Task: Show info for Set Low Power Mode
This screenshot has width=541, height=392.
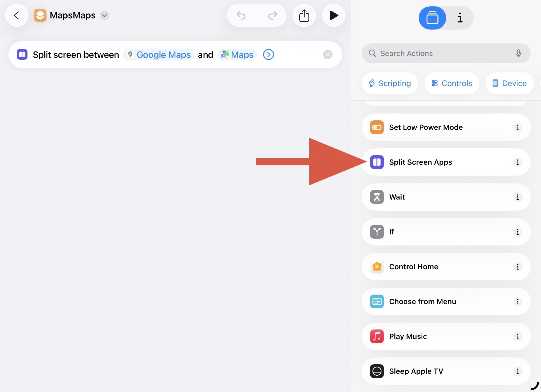Action: tap(518, 127)
